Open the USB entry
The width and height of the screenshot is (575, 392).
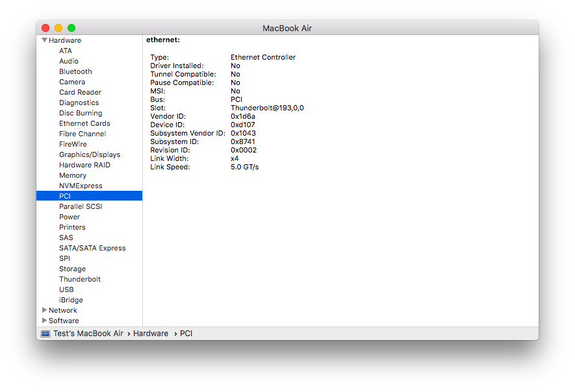pos(66,289)
